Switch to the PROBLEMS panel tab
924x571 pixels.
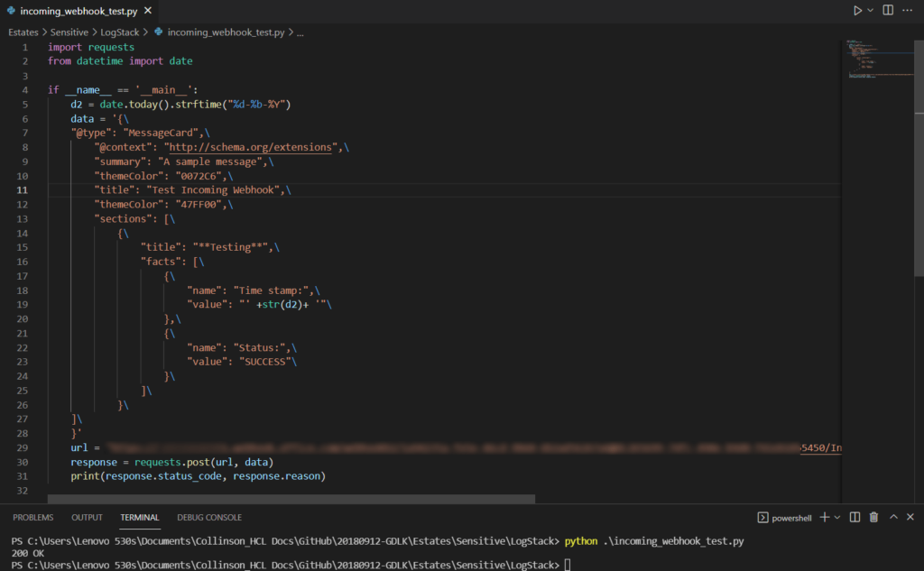pyautogui.click(x=32, y=518)
